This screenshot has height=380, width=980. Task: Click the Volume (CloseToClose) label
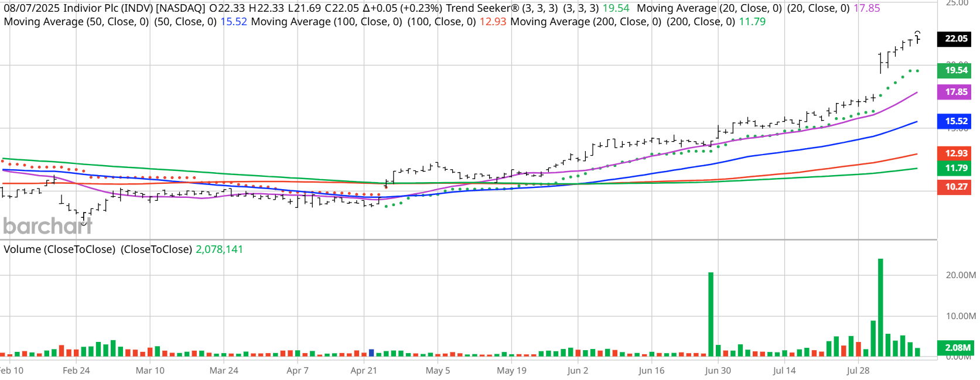tap(59, 249)
